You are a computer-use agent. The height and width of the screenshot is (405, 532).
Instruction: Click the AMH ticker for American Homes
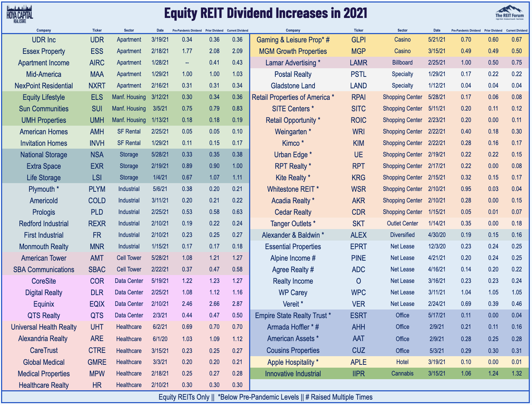click(x=97, y=132)
